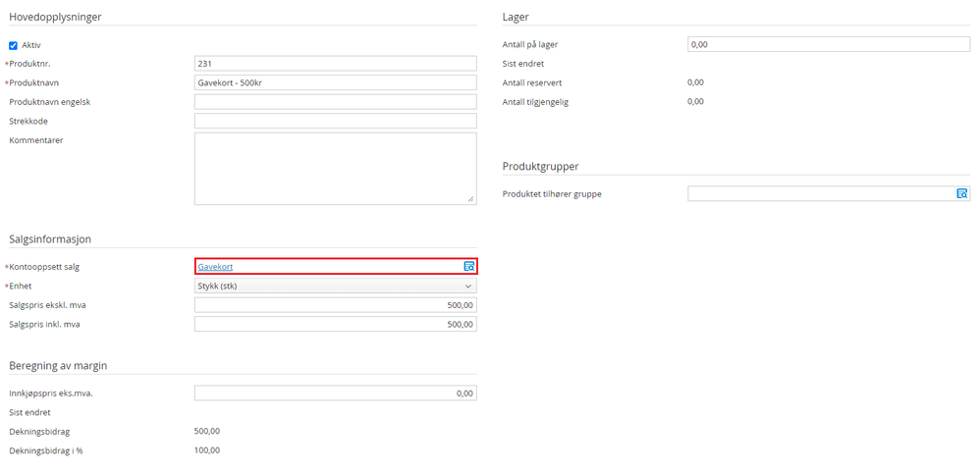Click the Salgspris inkl. mva field
Screen dimensions: 980x471
[336, 324]
